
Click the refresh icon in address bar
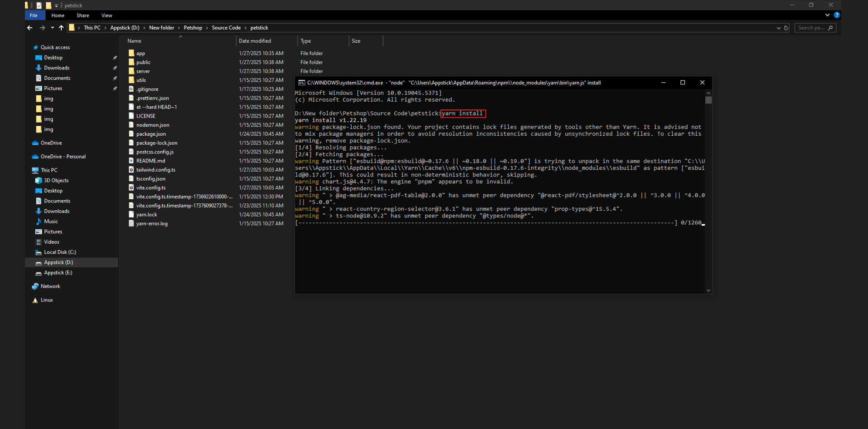coord(786,28)
